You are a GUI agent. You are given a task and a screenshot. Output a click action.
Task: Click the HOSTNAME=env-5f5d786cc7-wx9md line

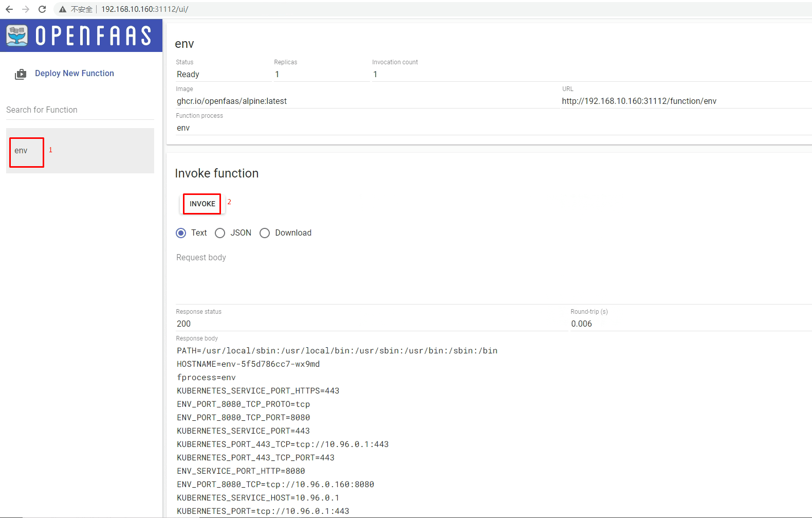tap(248, 364)
